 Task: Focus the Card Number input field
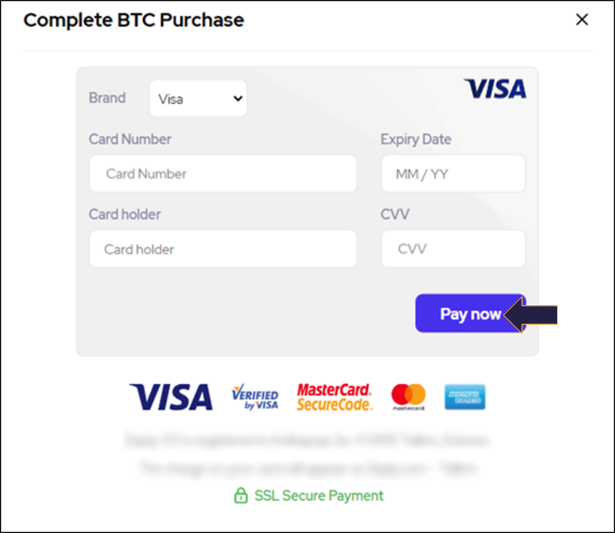tap(222, 174)
